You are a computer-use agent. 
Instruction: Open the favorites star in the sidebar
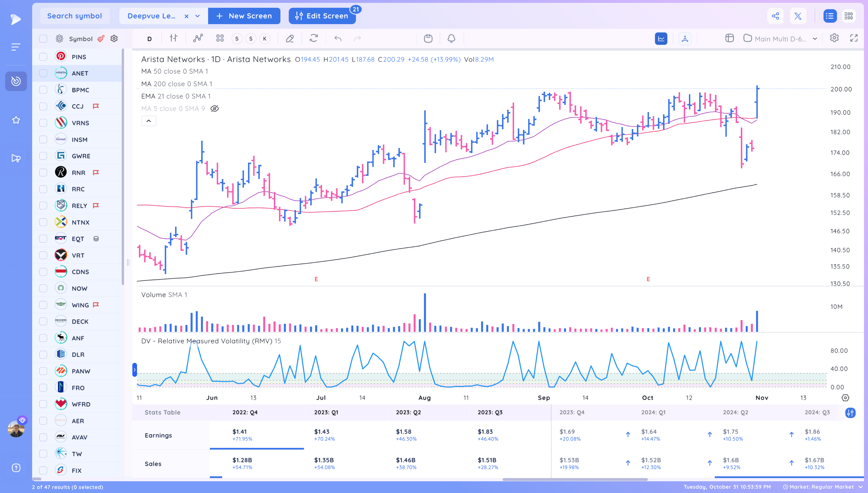[x=16, y=120]
